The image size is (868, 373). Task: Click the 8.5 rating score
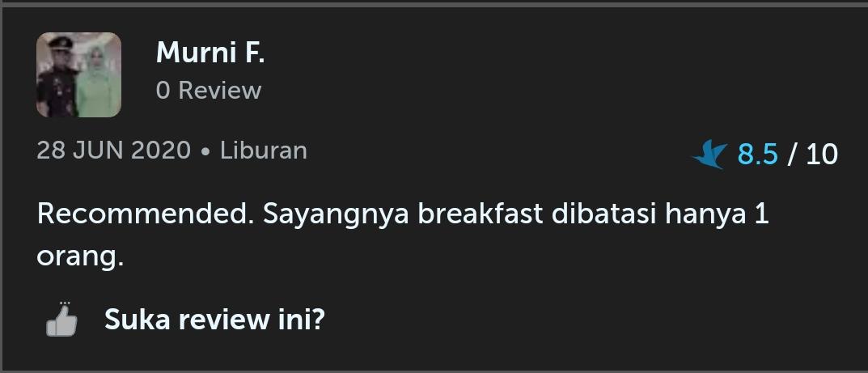[758, 155]
